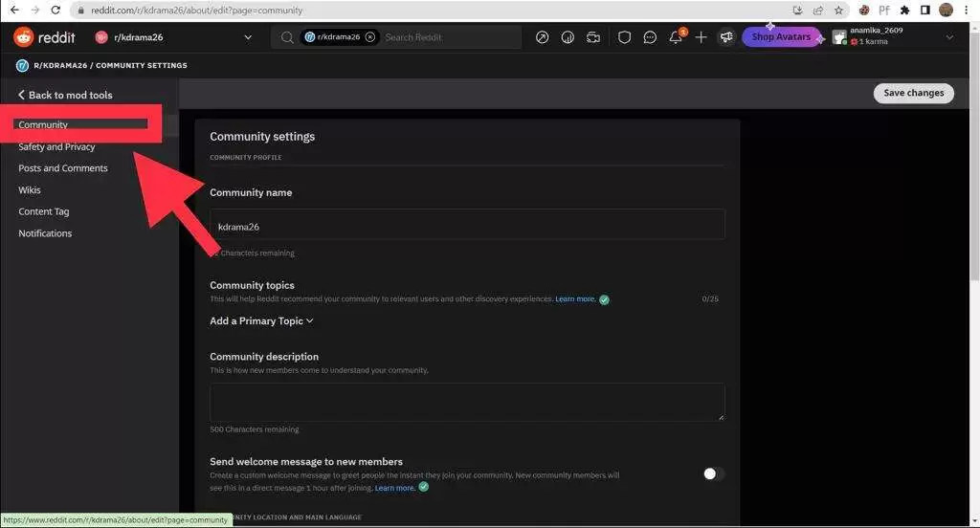Image resolution: width=980 pixels, height=528 pixels.
Task: Go Back to mod tools
Action: pos(65,95)
